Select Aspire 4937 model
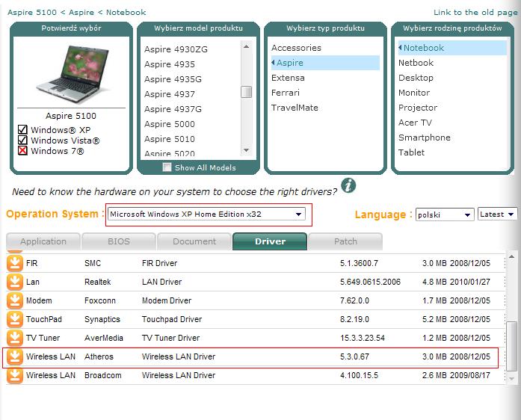Image resolution: width=521 pixels, height=420 pixels. click(x=170, y=94)
